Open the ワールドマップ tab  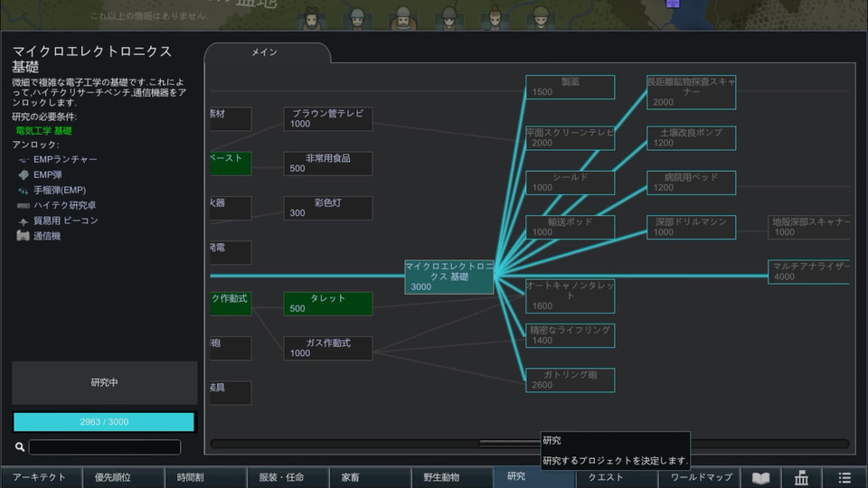pyautogui.click(x=701, y=477)
